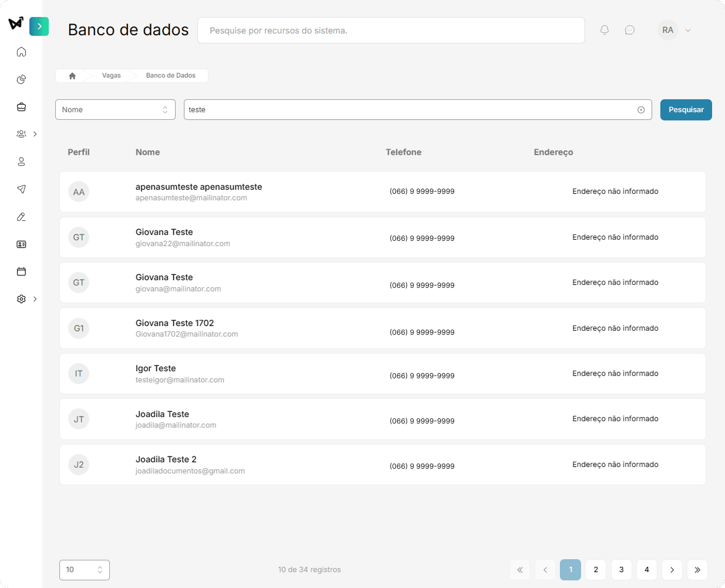This screenshot has height=588, width=725.
Task: Clear the search text with the X icon
Action: pos(641,110)
